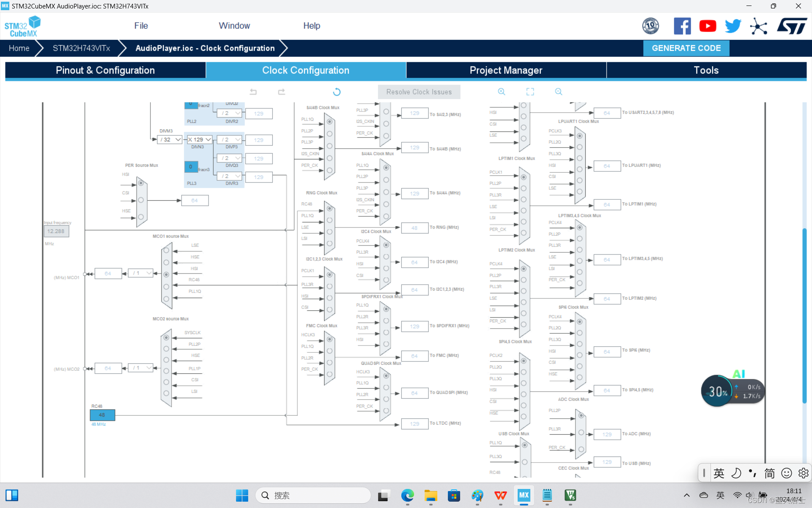This screenshot has width=812, height=508.
Task: Open the ST YouTube channel icon
Action: click(x=708, y=26)
